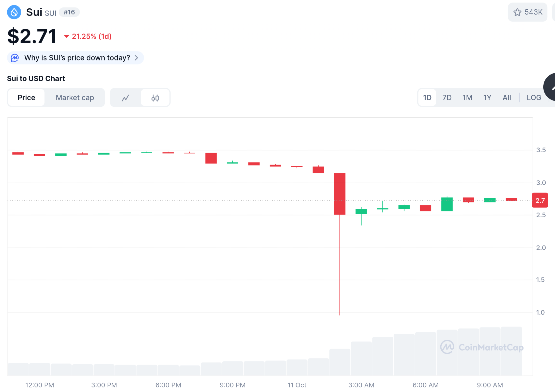555x392 pixels.
Task: Click the CoinMarketCap watermark logo
Action: (447, 347)
